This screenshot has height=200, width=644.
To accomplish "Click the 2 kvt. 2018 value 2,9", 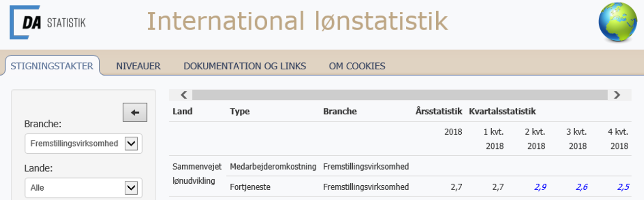I will (x=540, y=187).
